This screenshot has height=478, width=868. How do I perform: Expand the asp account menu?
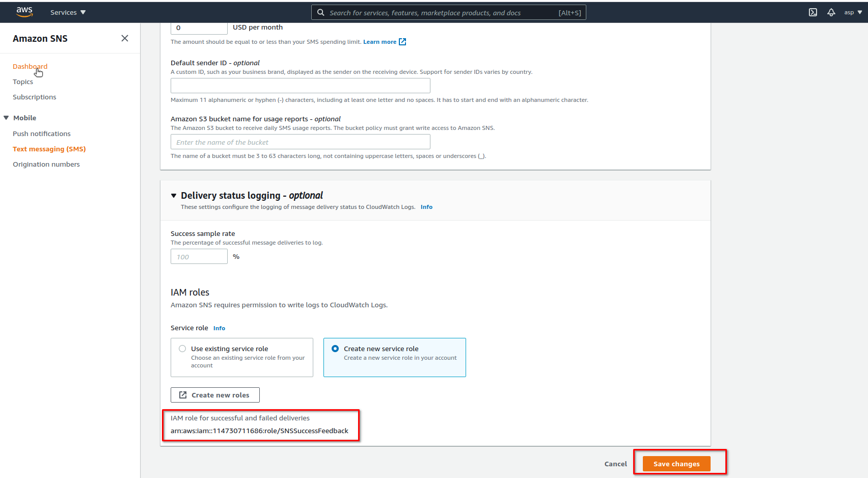pos(853,12)
